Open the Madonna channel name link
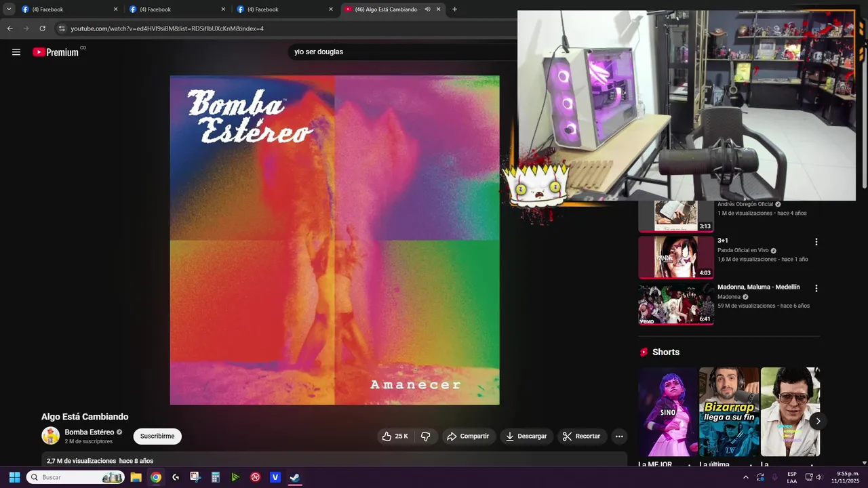The width and height of the screenshot is (868, 488). (x=729, y=297)
